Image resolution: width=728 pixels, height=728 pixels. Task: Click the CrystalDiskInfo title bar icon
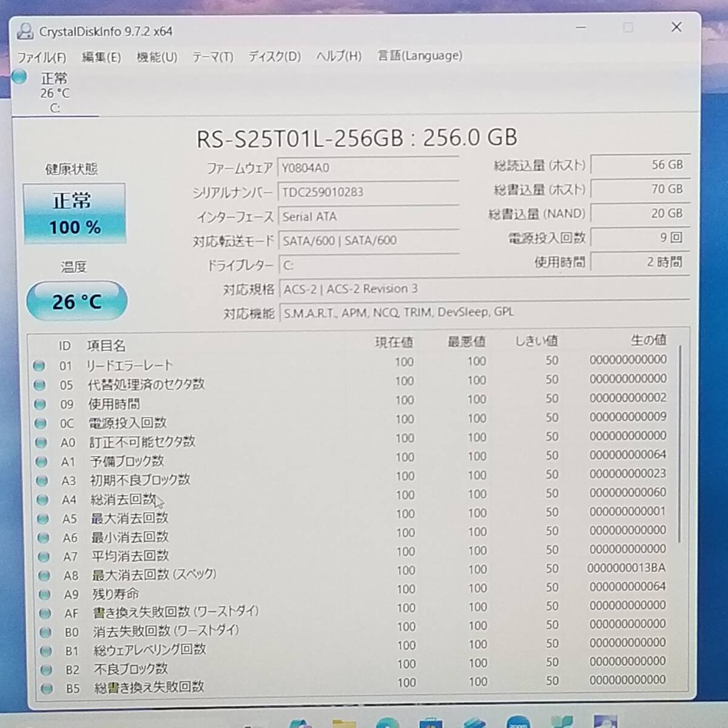[25, 31]
